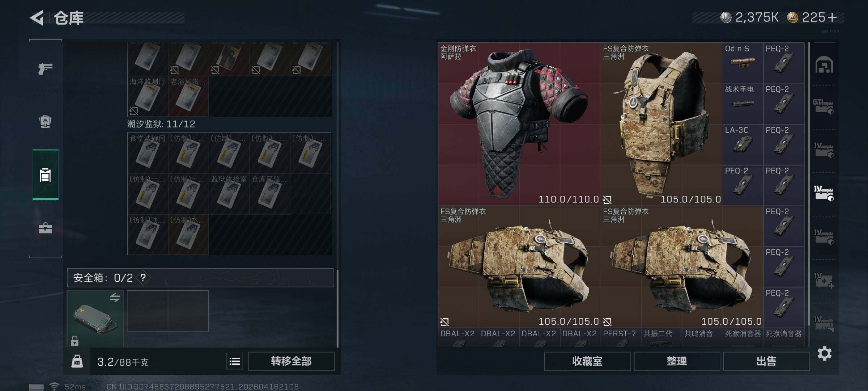Select the 金刚防弹衣 armor item
This screenshot has width=868, height=391.
[519, 124]
